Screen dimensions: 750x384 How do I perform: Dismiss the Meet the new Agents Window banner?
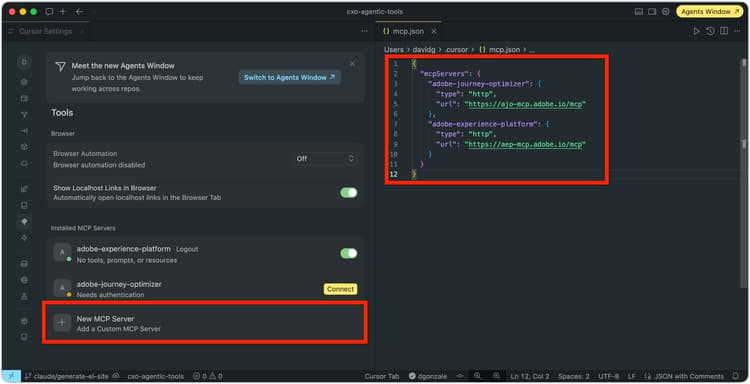coord(352,64)
